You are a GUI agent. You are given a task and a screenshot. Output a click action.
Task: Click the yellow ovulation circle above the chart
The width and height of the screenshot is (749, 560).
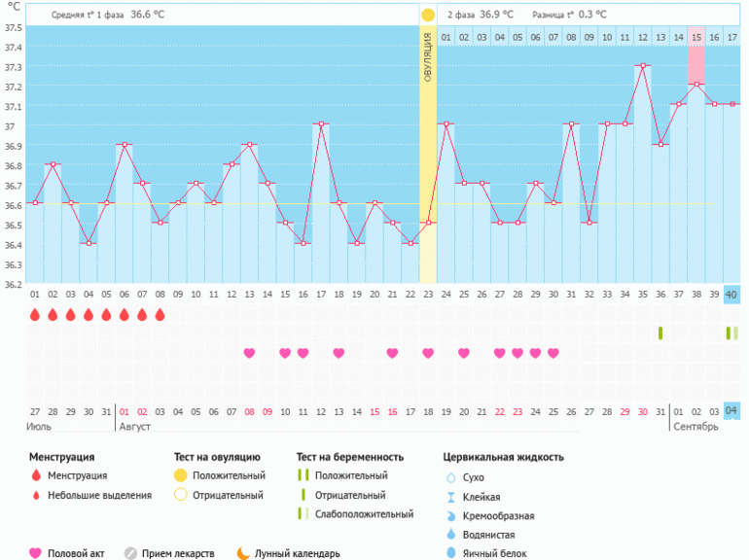428,16
